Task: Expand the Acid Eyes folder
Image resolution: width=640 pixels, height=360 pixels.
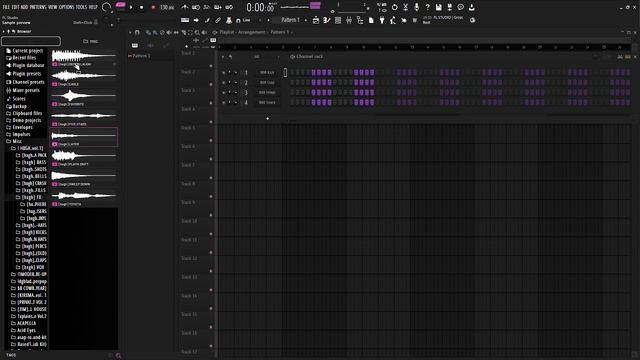Action: coord(24,330)
